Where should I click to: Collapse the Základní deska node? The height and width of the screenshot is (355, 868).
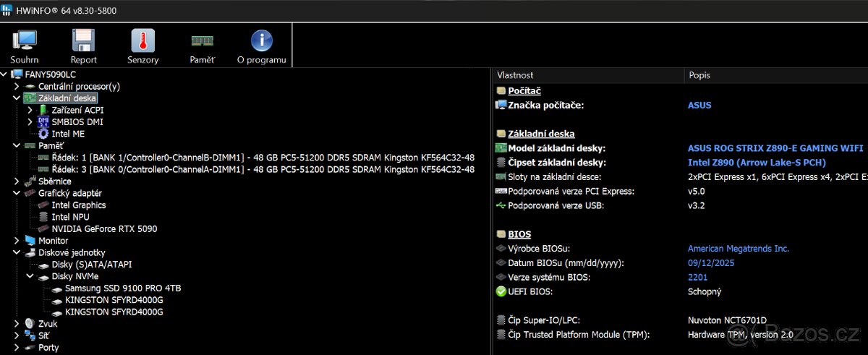[17, 98]
